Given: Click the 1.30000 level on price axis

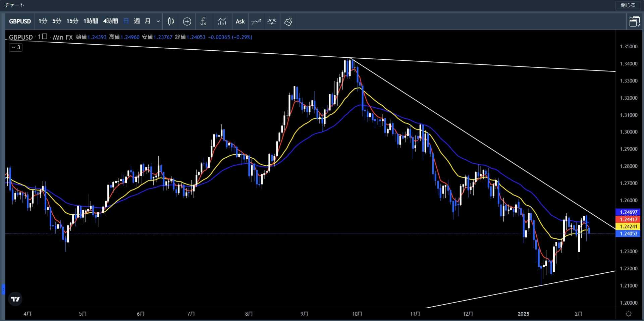Looking at the screenshot, I should tap(629, 132).
